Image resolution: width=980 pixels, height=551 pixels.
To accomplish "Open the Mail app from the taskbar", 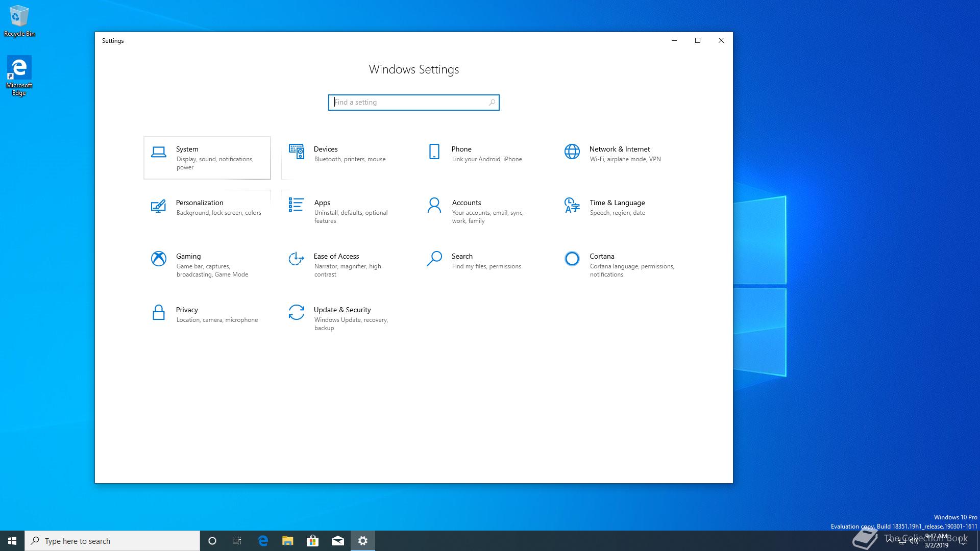I will tap(338, 541).
